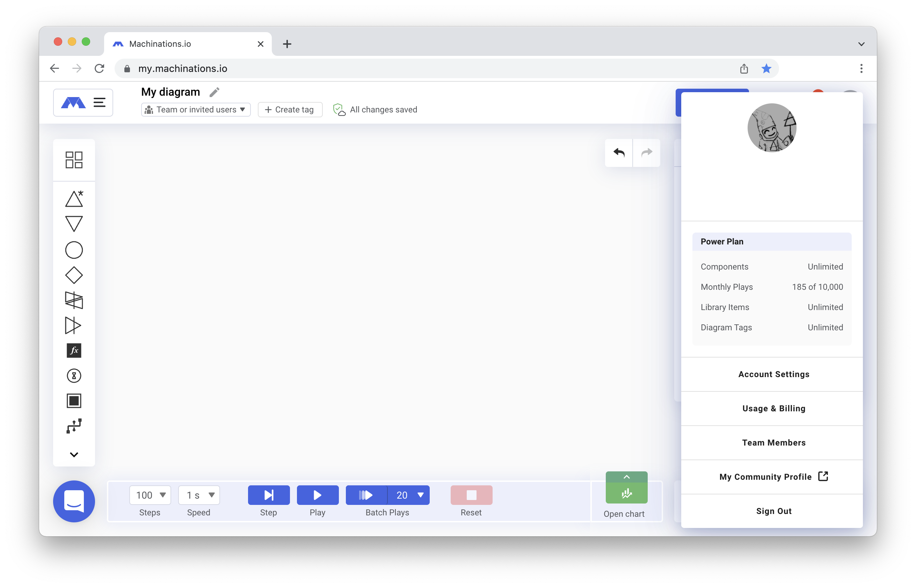Viewport: 916px width, 588px height.
Task: Start Batch Plays
Action: (x=366, y=495)
